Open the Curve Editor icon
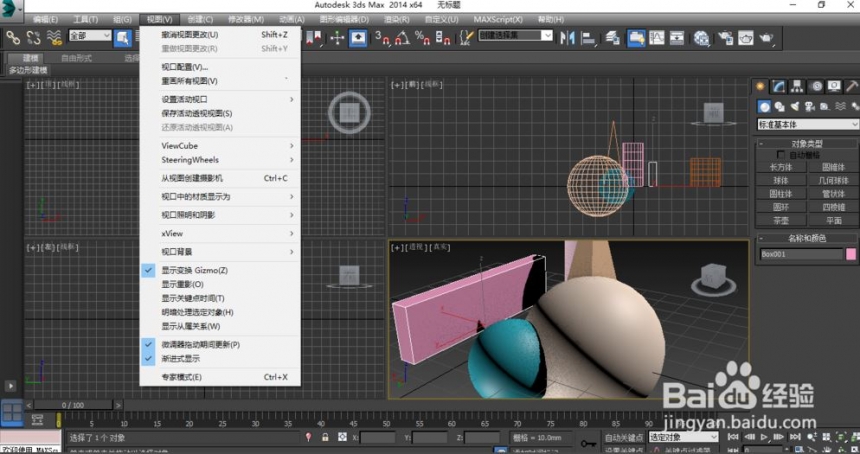 coord(657,38)
